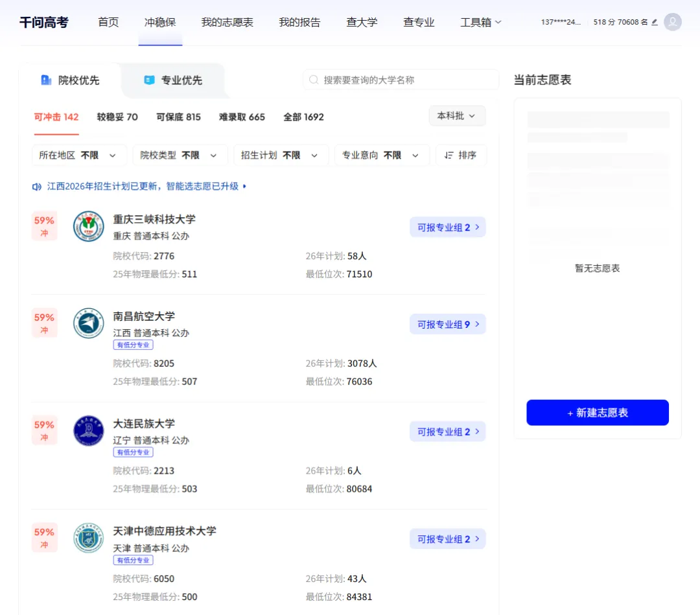Image resolution: width=700 pixels, height=615 pixels.
Task: Click 有低分专业 tag under 南昌航空大学
Action: (x=133, y=345)
